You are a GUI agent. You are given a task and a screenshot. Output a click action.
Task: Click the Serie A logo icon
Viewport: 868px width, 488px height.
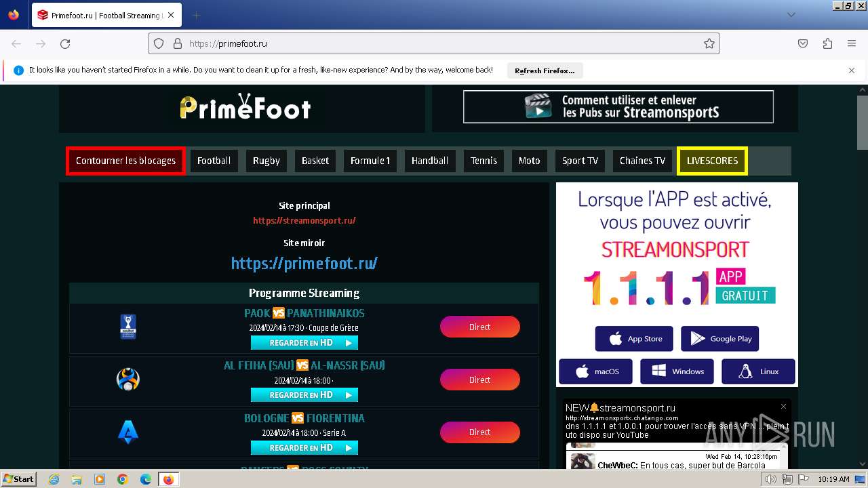click(x=128, y=432)
